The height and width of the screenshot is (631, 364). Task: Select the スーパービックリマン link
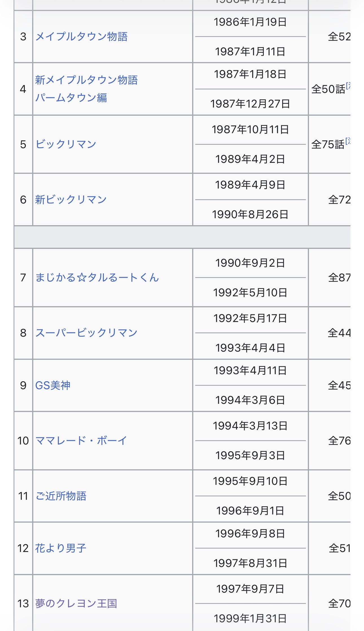(x=86, y=333)
